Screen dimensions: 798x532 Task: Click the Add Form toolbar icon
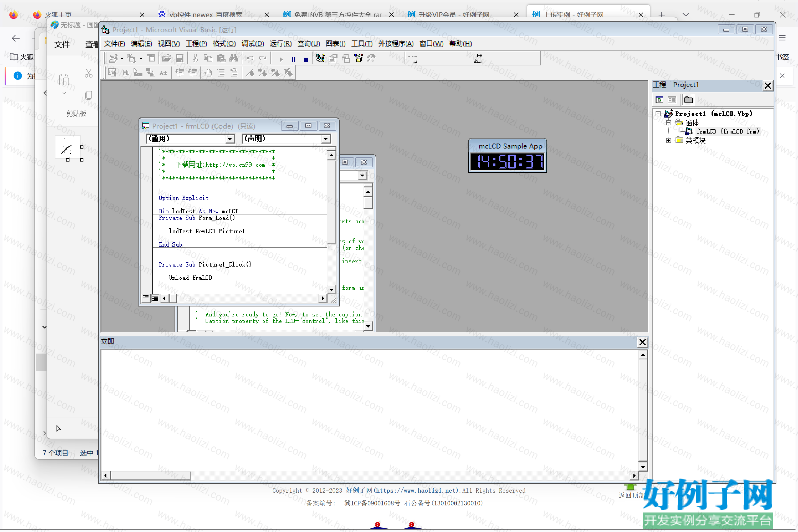point(131,58)
